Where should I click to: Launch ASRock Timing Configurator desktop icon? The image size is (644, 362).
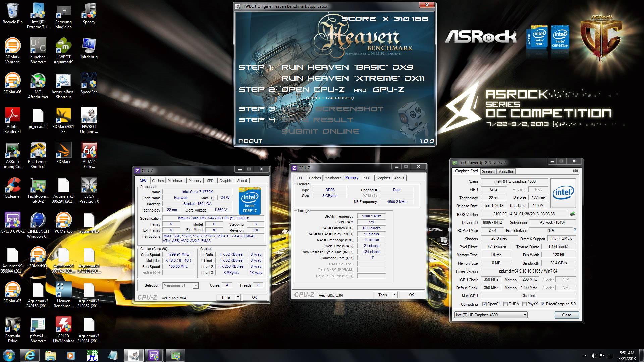(x=12, y=155)
